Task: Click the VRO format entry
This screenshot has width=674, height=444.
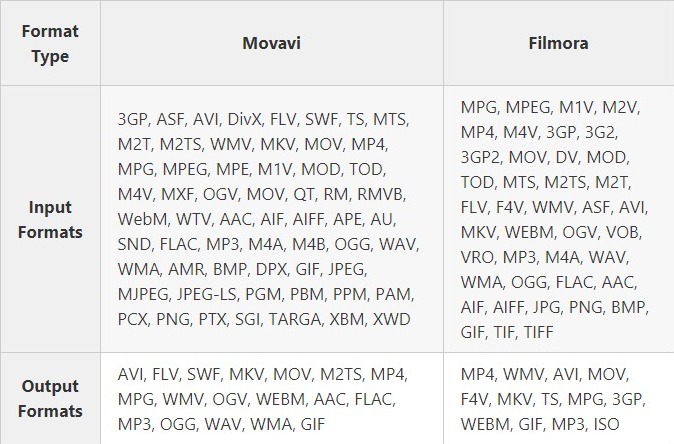Action: pyautogui.click(x=478, y=257)
